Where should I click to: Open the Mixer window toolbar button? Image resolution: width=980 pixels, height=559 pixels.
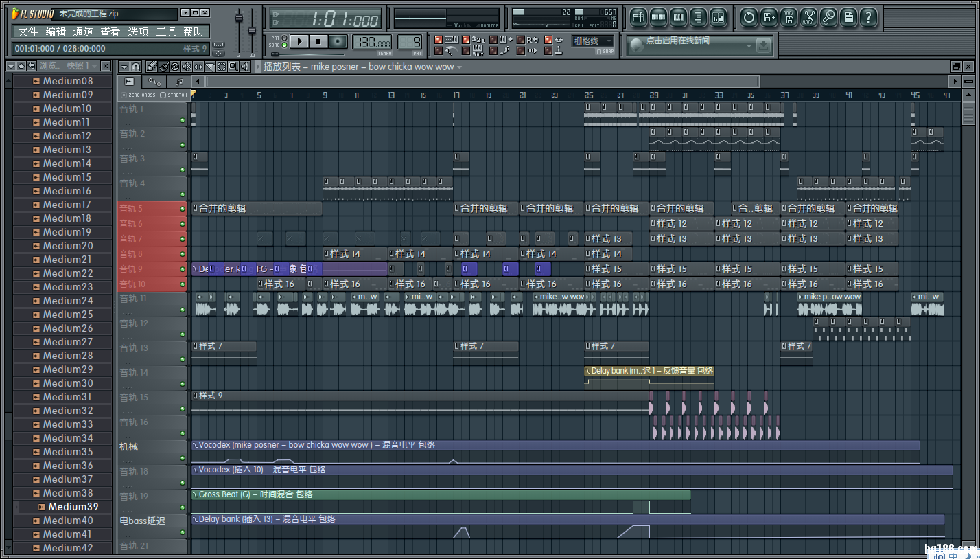(718, 17)
